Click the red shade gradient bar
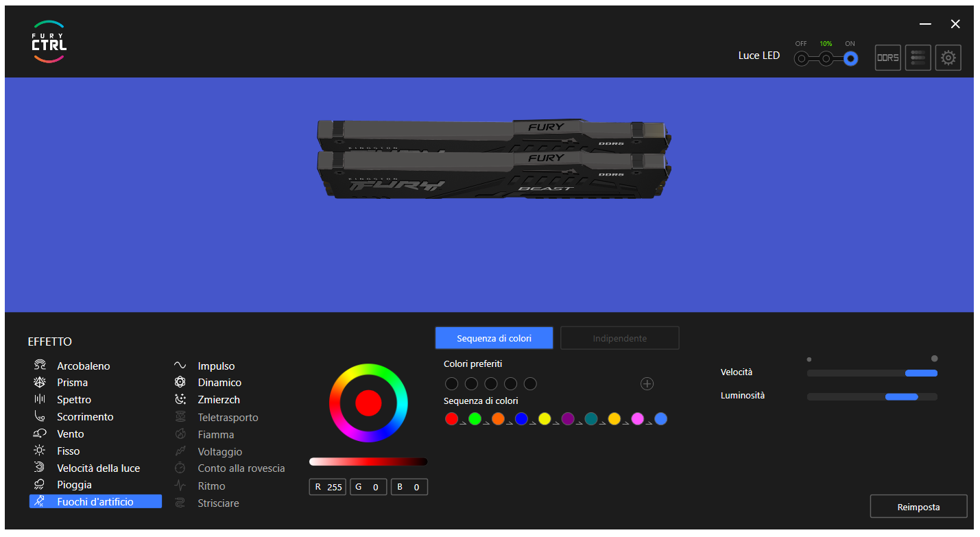The image size is (980, 537). point(368,462)
